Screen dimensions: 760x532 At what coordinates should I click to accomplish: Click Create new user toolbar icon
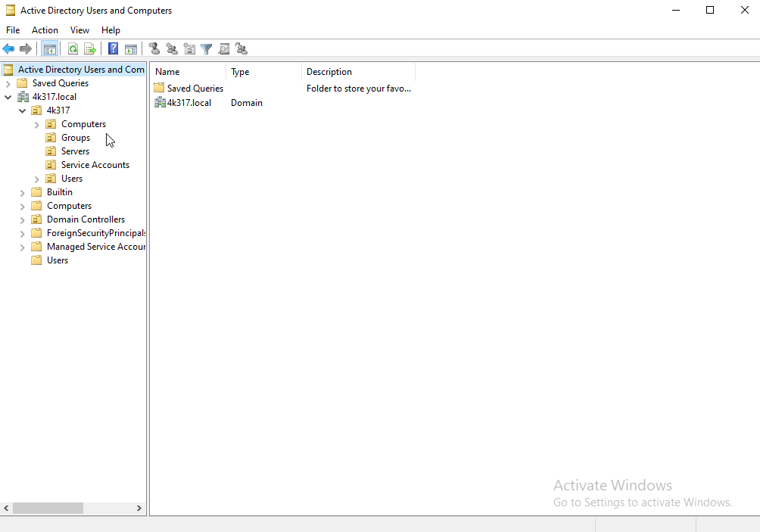[x=154, y=49]
